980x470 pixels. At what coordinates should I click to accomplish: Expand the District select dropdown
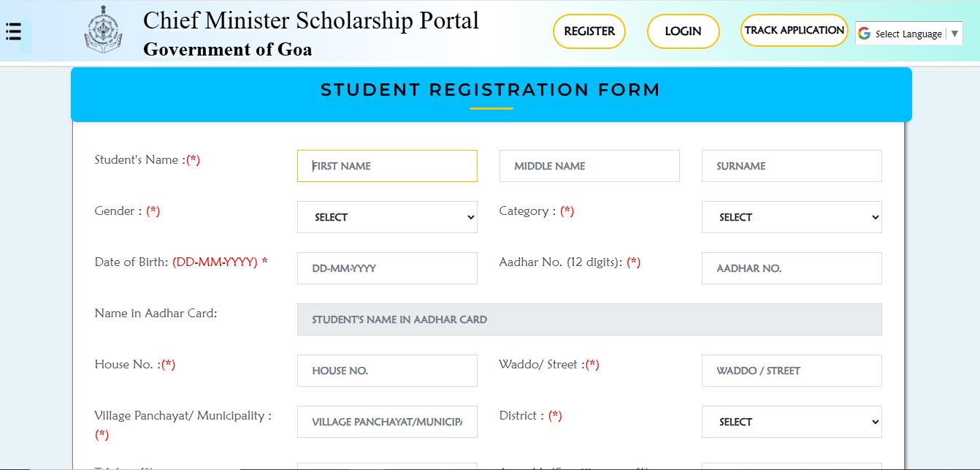pyautogui.click(x=792, y=422)
